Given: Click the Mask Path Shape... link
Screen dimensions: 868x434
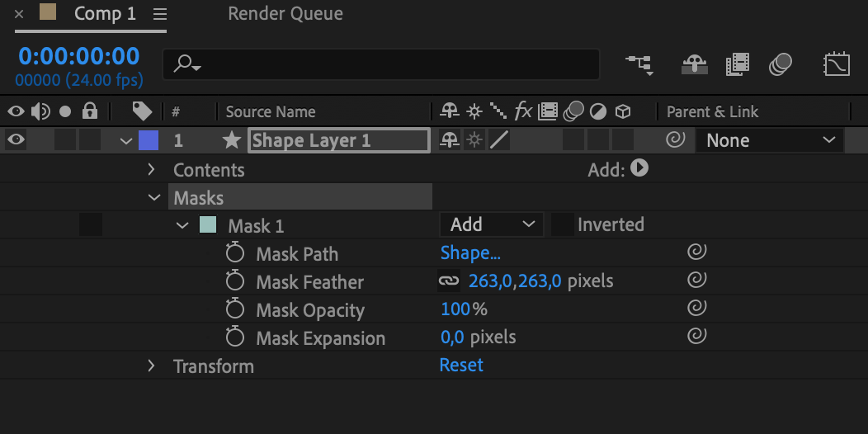Looking at the screenshot, I should click(470, 253).
